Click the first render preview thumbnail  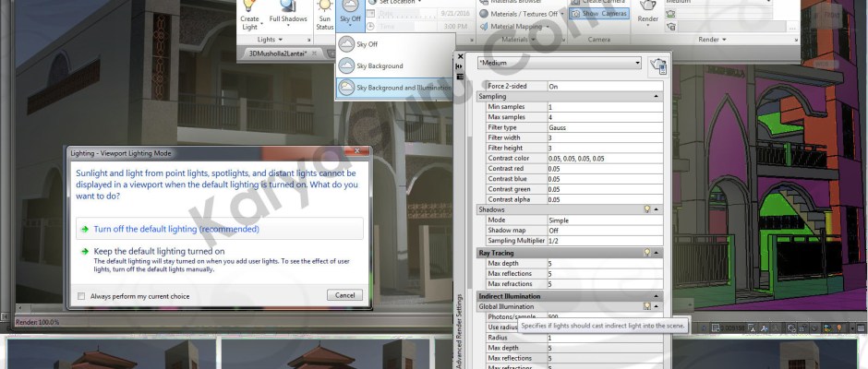(111, 354)
